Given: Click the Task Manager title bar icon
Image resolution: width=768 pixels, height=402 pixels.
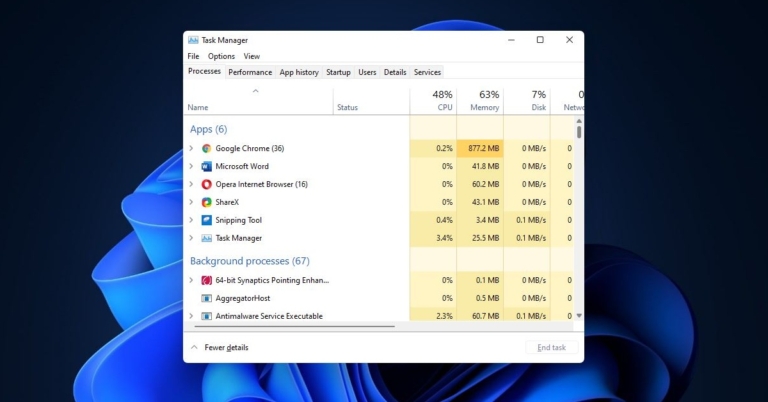Looking at the screenshot, I should [193, 40].
